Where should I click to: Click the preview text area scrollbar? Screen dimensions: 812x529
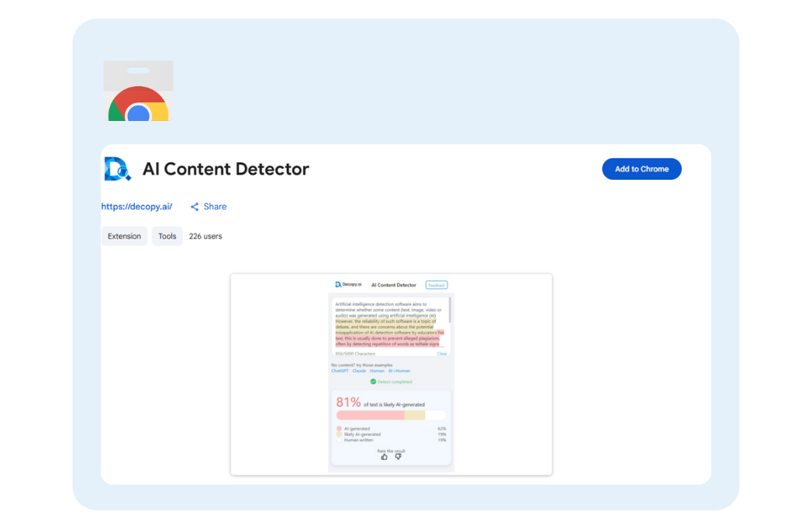450,309
